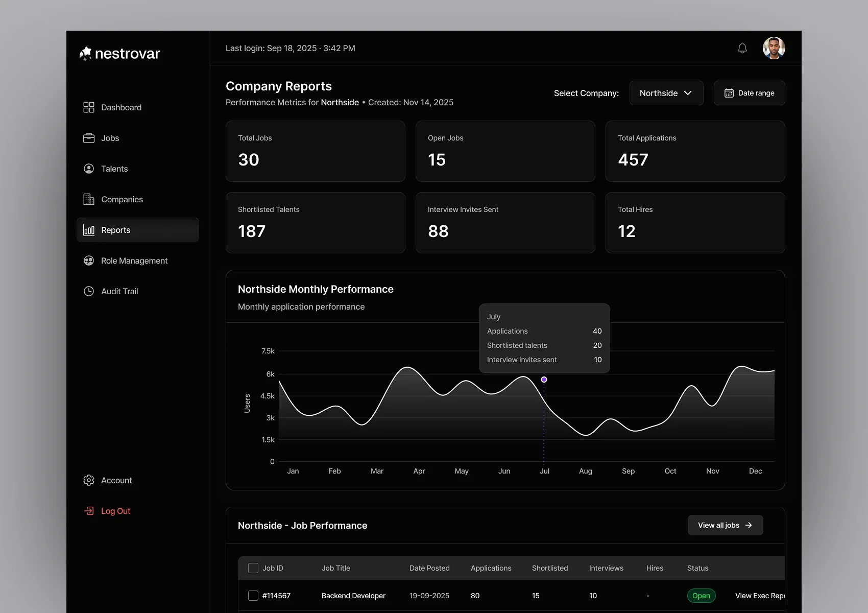Open the Date range picker
The height and width of the screenshot is (613, 868).
(x=750, y=93)
